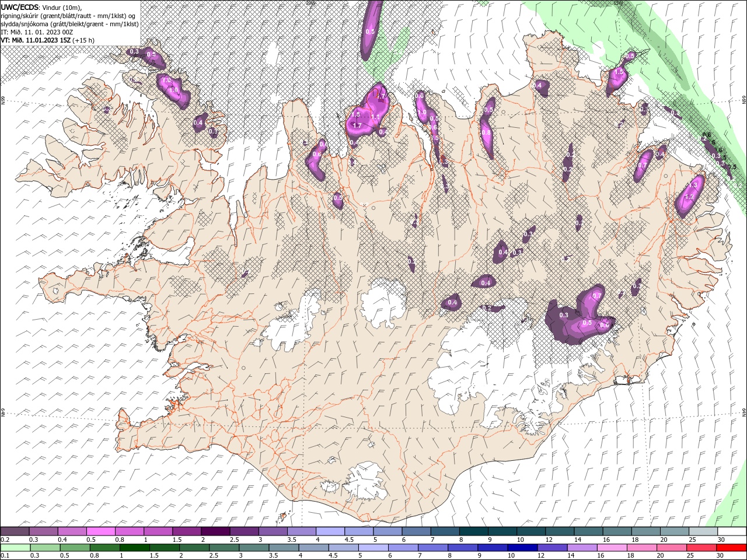Pick the 1 mm dark green rain swatch

pos(135,548)
